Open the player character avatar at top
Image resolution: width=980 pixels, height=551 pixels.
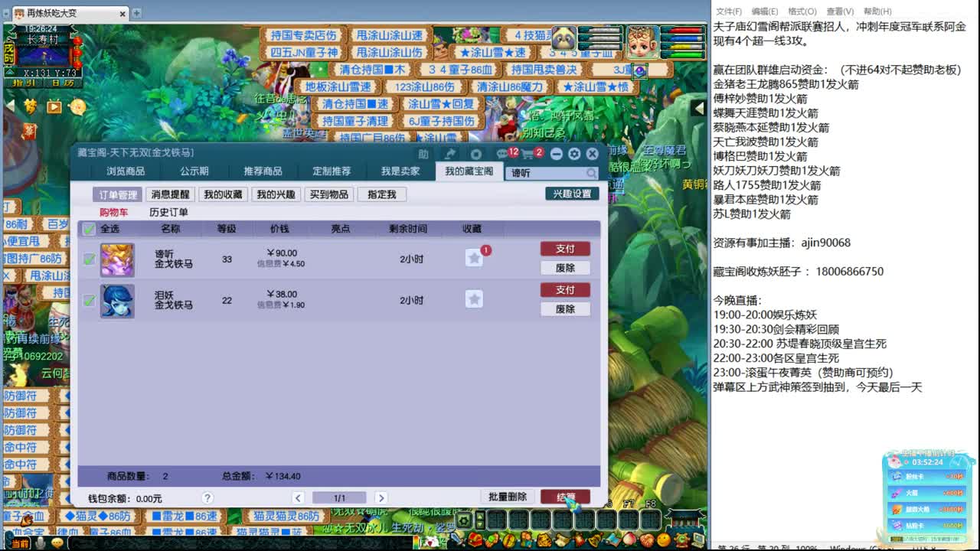tap(642, 41)
